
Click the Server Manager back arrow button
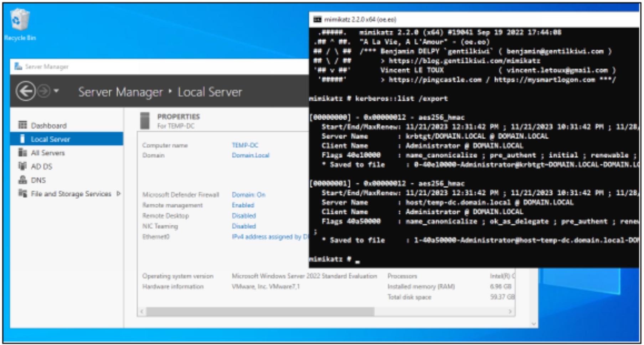pos(26,92)
